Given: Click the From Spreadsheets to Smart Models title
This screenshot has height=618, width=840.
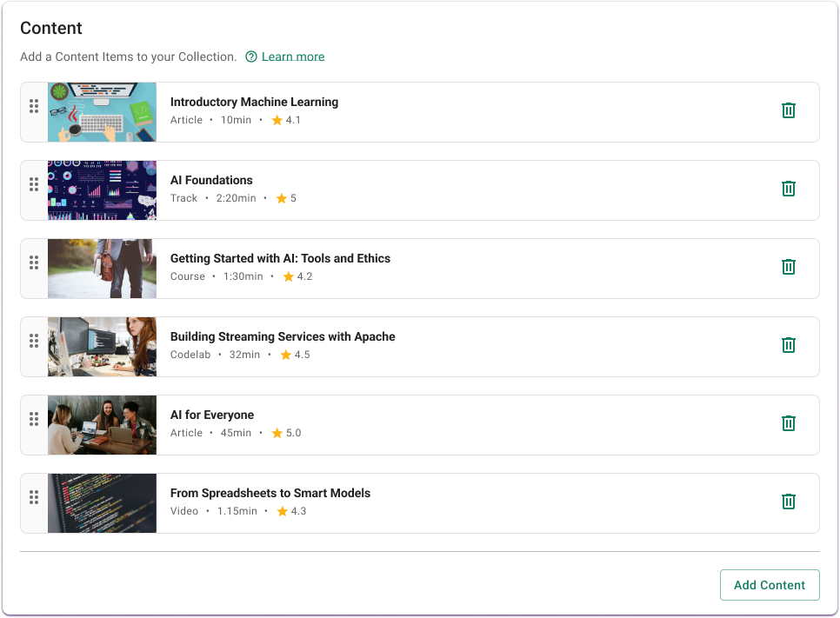Looking at the screenshot, I should tap(270, 493).
